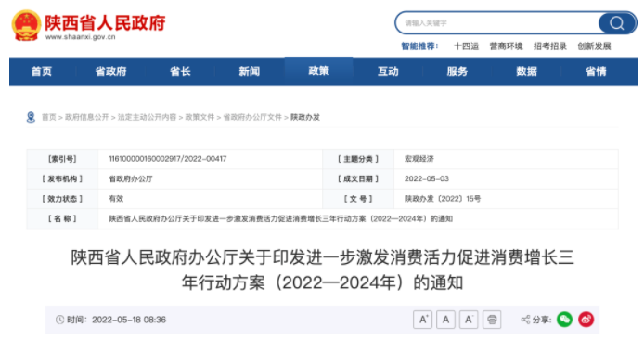The height and width of the screenshot is (341, 644).
Task: Increase font size with A+ button
Action: (x=422, y=320)
